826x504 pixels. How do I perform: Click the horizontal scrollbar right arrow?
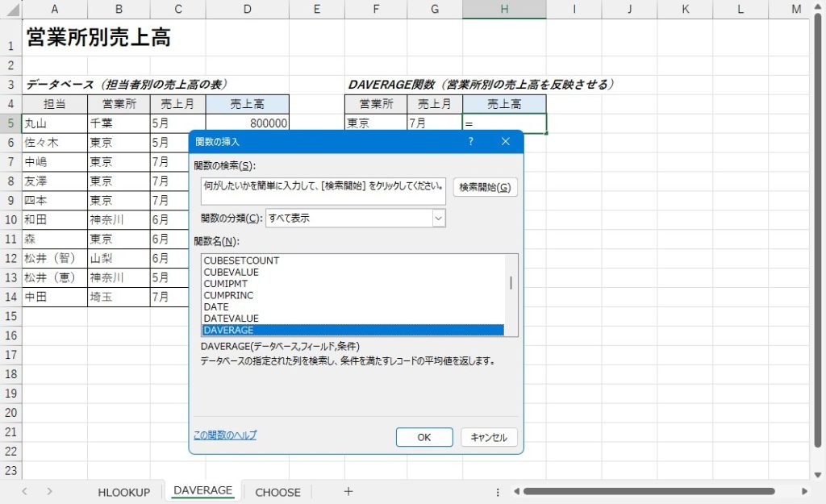pyautogui.click(x=803, y=491)
